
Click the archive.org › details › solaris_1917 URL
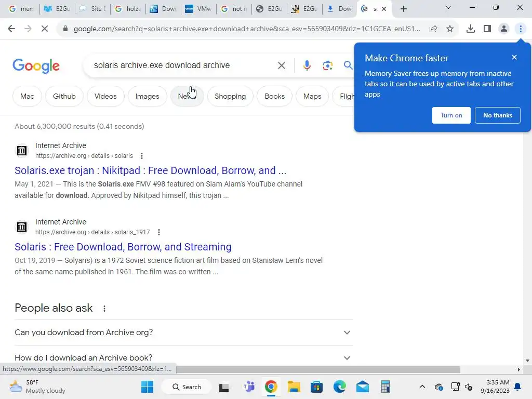(92, 232)
